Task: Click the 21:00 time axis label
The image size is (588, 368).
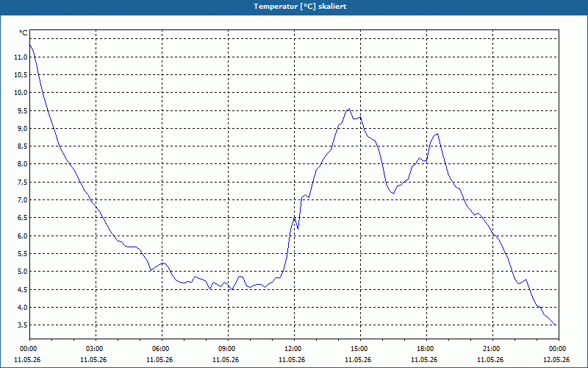Action: pyautogui.click(x=492, y=348)
